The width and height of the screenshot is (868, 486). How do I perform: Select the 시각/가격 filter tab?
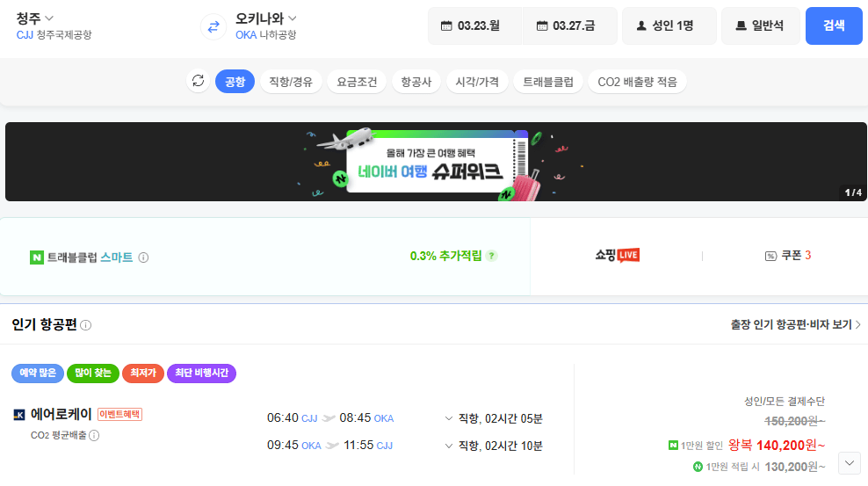[x=477, y=82]
